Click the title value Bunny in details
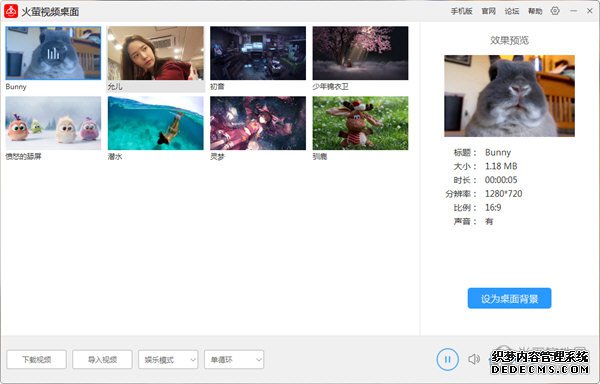 (x=498, y=152)
